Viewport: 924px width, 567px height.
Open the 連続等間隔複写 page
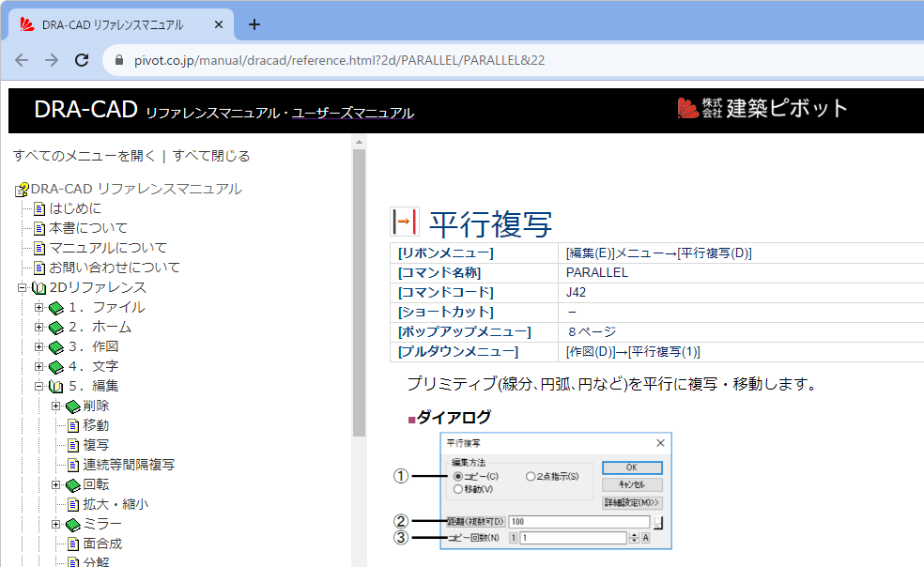pos(129,465)
